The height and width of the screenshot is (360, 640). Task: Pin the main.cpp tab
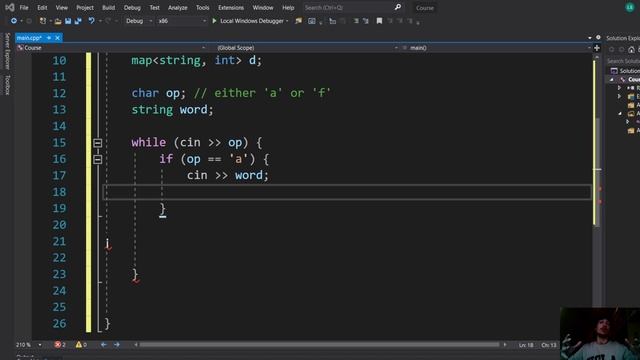[x=49, y=38]
